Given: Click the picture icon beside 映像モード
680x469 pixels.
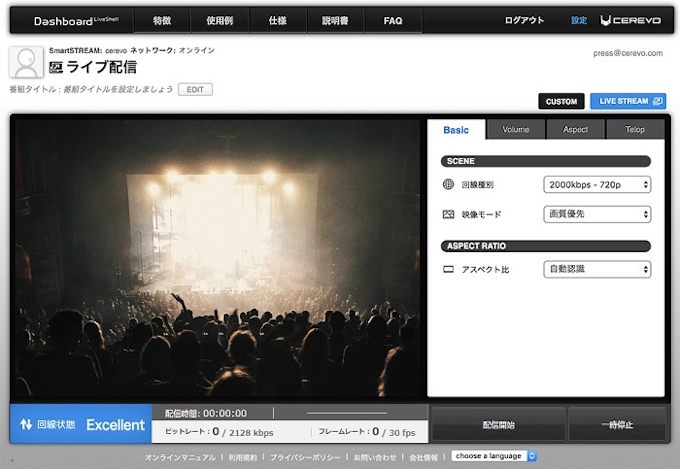Looking at the screenshot, I should (x=448, y=214).
